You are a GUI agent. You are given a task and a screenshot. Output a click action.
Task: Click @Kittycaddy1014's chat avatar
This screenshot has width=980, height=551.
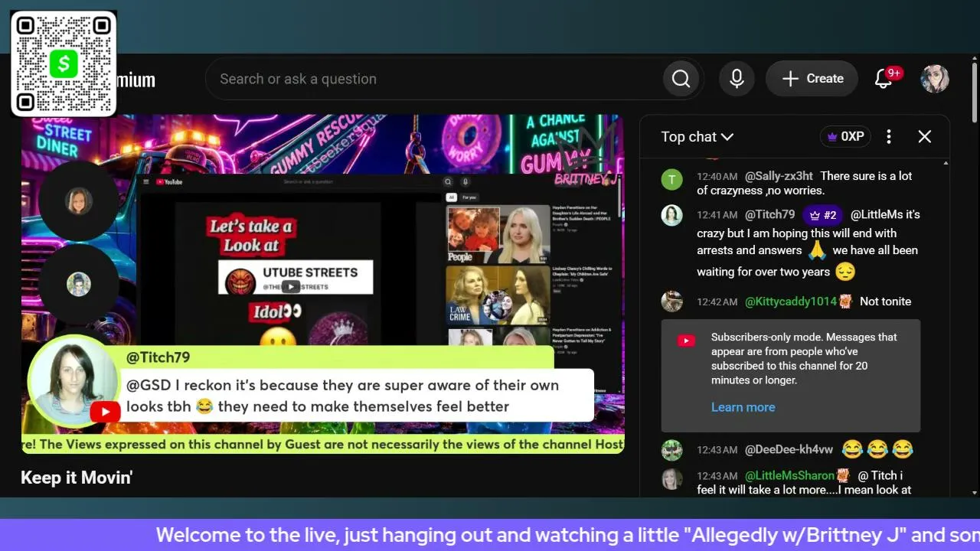tap(671, 302)
